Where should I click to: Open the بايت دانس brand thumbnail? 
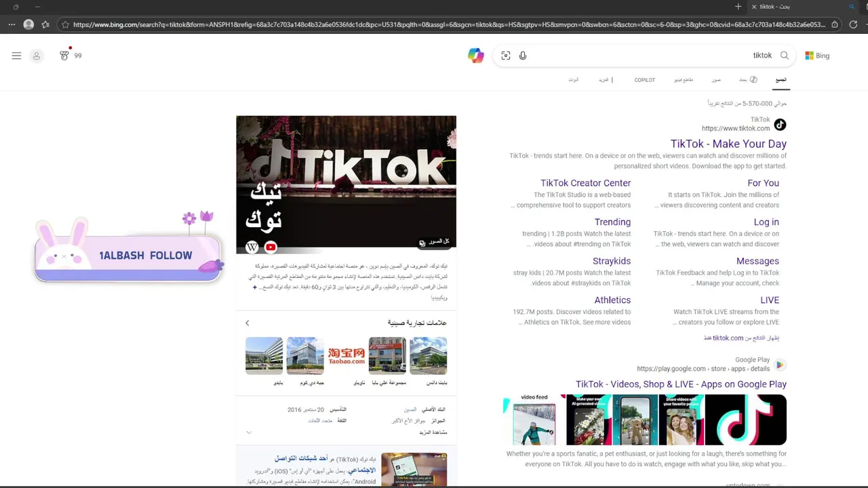click(428, 356)
